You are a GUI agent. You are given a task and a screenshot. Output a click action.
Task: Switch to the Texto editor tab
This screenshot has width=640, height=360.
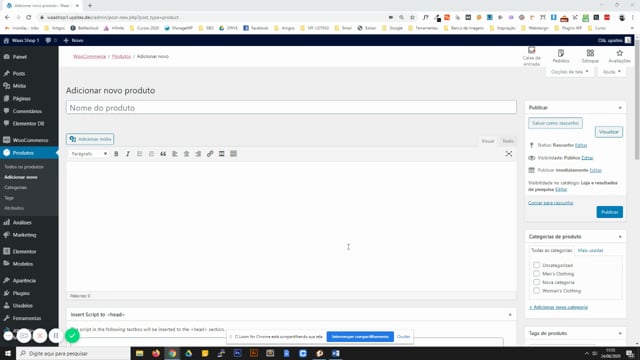coord(508,141)
